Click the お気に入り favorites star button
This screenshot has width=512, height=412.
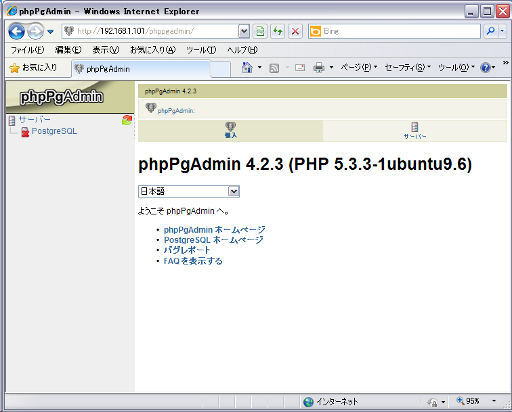[33, 68]
